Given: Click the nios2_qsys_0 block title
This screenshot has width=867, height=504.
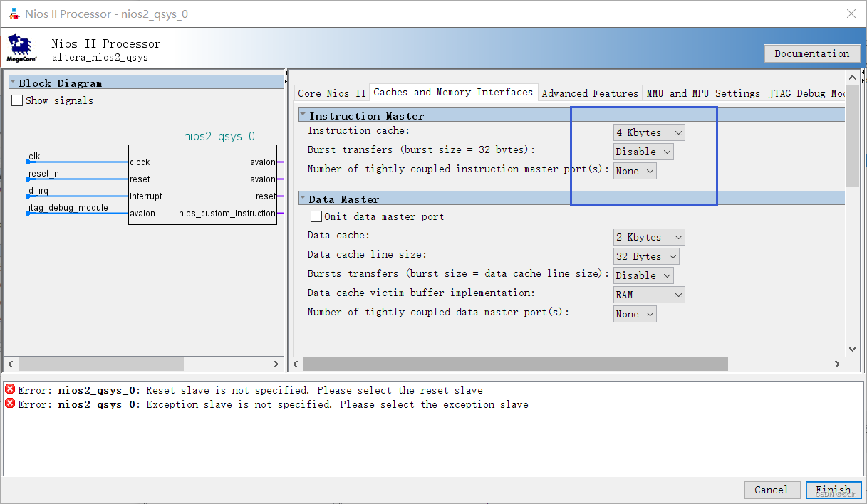Looking at the screenshot, I should pos(219,136).
